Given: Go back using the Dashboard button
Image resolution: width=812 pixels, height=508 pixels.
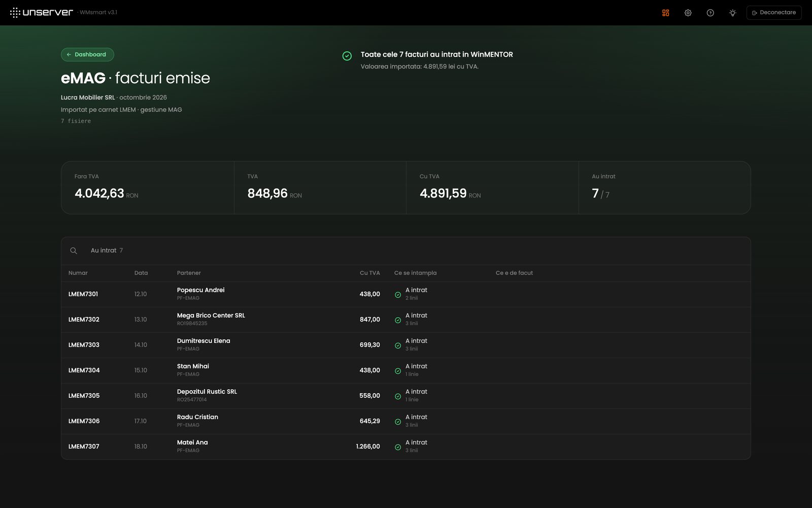Looking at the screenshot, I should (87, 54).
